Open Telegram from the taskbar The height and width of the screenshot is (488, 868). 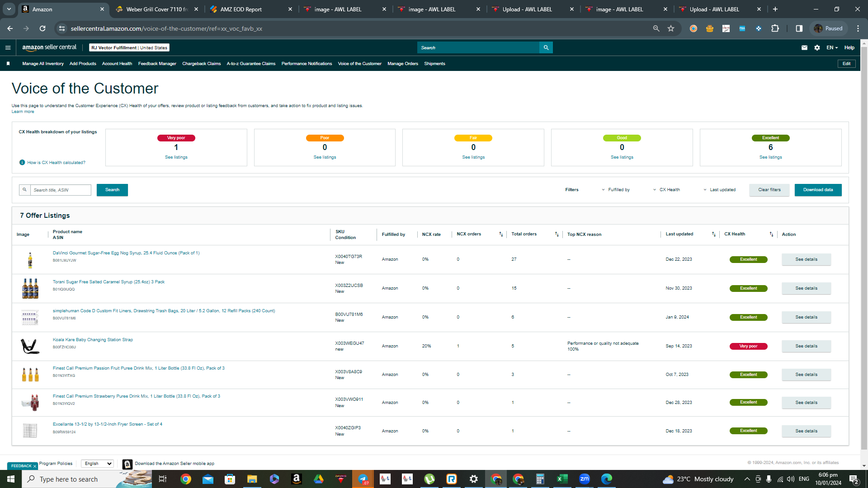click(363, 479)
